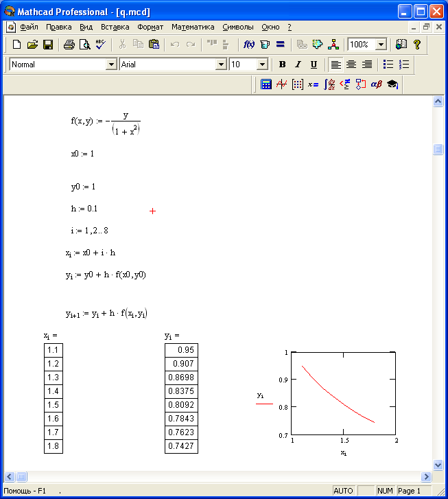Viewport: 448px width, 499px height.
Task: Expand the Normal style dropdown
Action: click(x=111, y=65)
